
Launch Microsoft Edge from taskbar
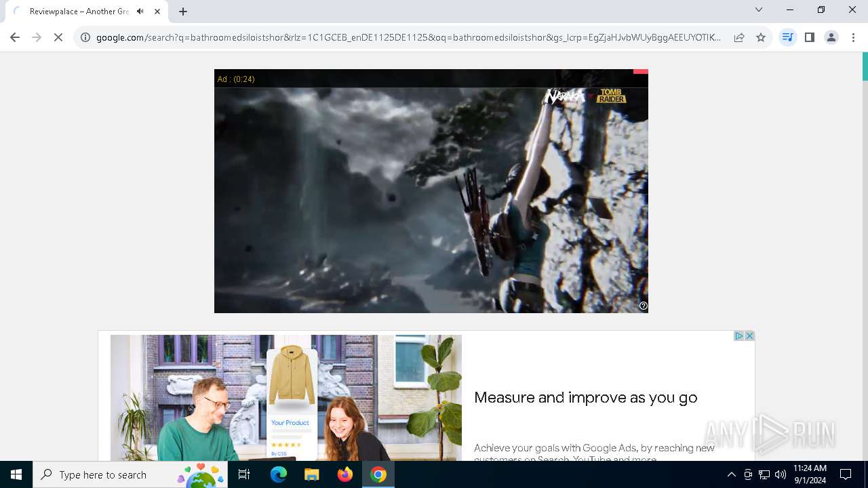pyautogui.click(x=279, y=474)
